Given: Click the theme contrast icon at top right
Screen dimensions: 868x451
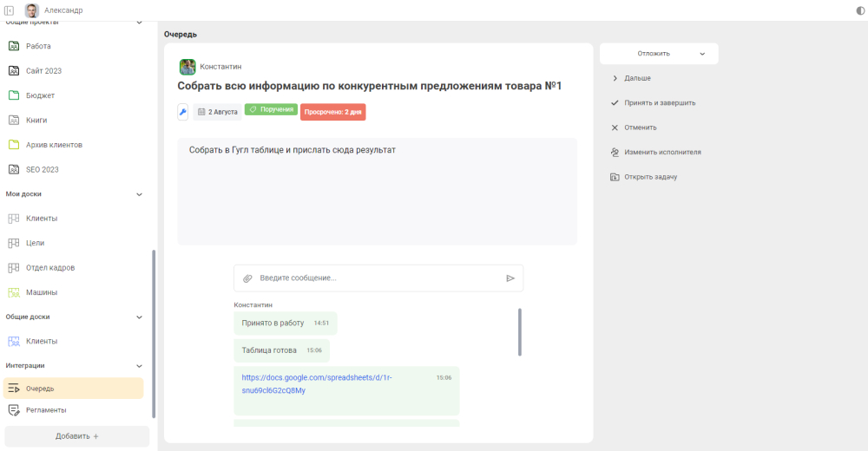Looking at the screenshot, I should point(860,10).
